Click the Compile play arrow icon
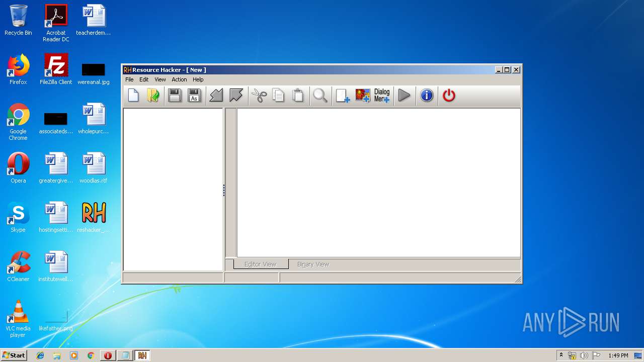 coord(404,95)
